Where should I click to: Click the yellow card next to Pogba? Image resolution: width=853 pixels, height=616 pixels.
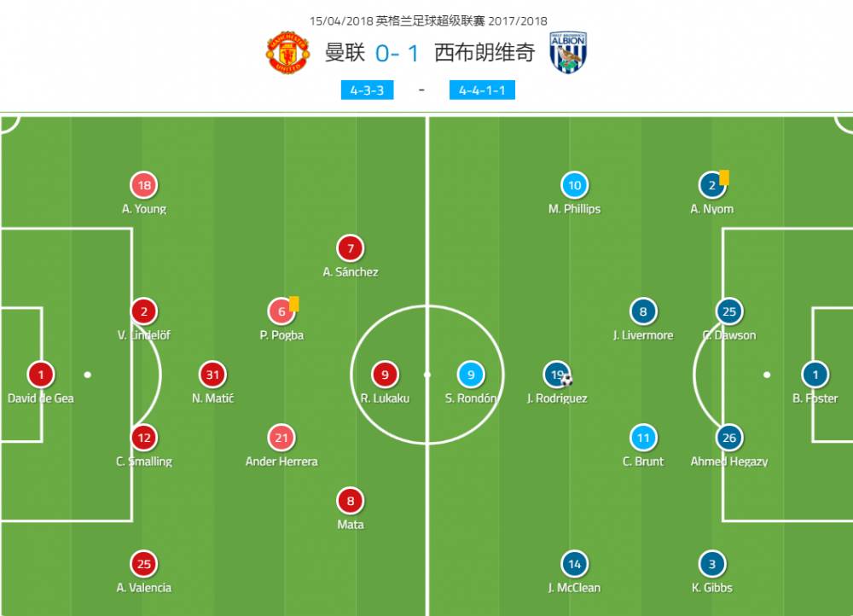coord(293,303)
